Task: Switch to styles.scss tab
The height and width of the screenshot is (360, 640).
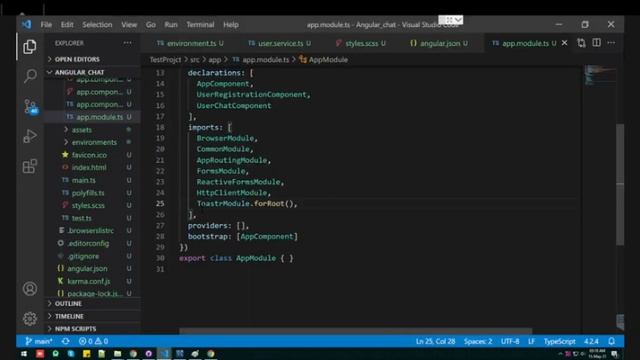Action: point(361,43)
